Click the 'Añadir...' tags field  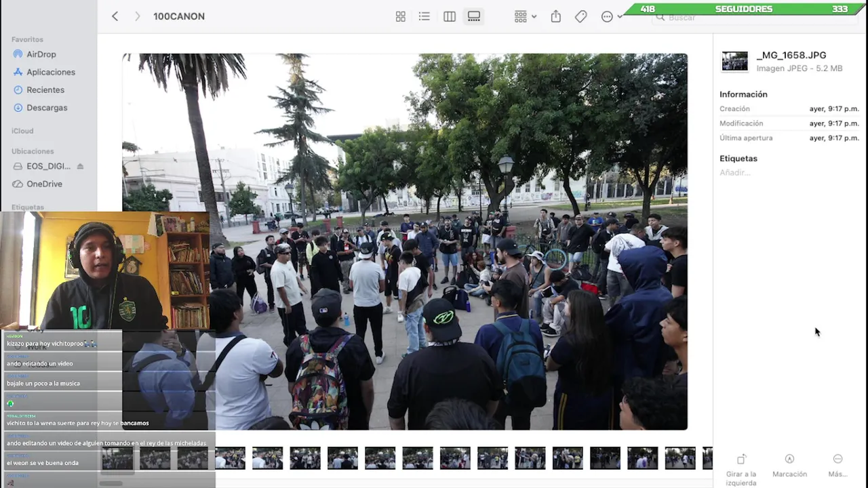[x=735, y=173]
